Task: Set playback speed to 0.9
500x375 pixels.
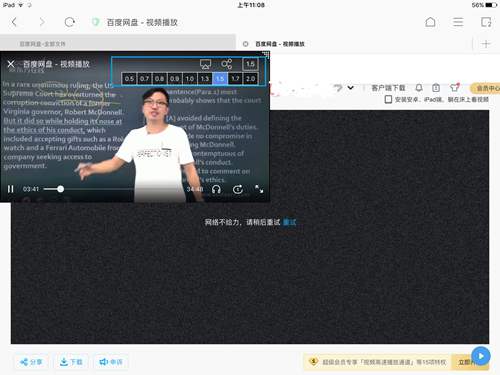Action: 175,79
